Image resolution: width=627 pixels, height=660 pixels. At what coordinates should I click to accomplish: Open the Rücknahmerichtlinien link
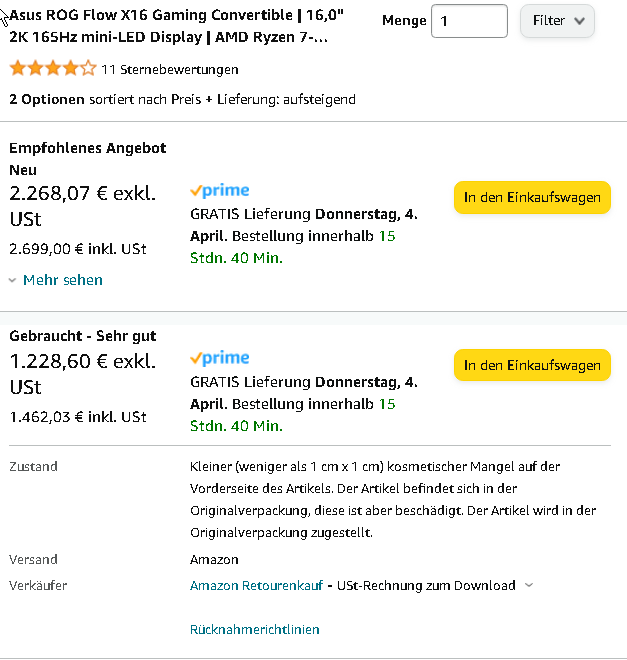point(255,630)
